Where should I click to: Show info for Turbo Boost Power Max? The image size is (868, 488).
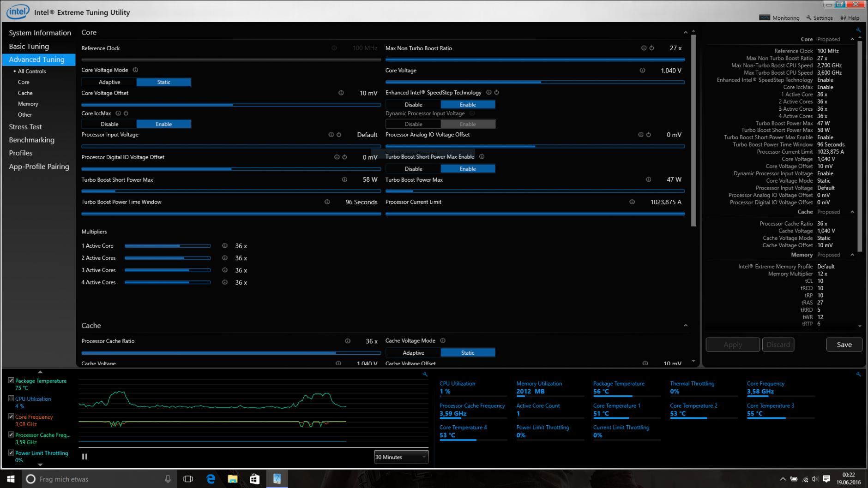click(648, 179)
